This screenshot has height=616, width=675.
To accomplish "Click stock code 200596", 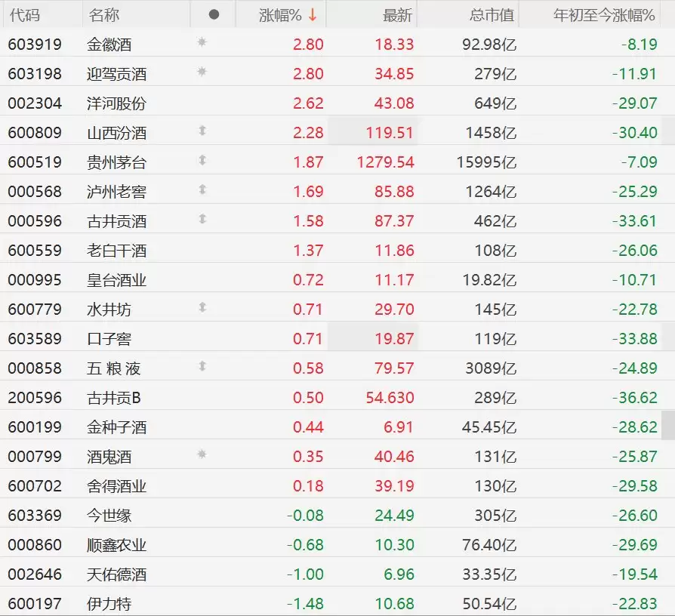I will (35, 398).
